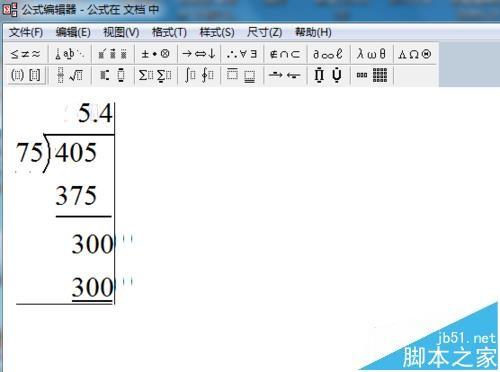
Task: Open lowercase Greek letters palette (λωθ)
Action: coord(371,54)
